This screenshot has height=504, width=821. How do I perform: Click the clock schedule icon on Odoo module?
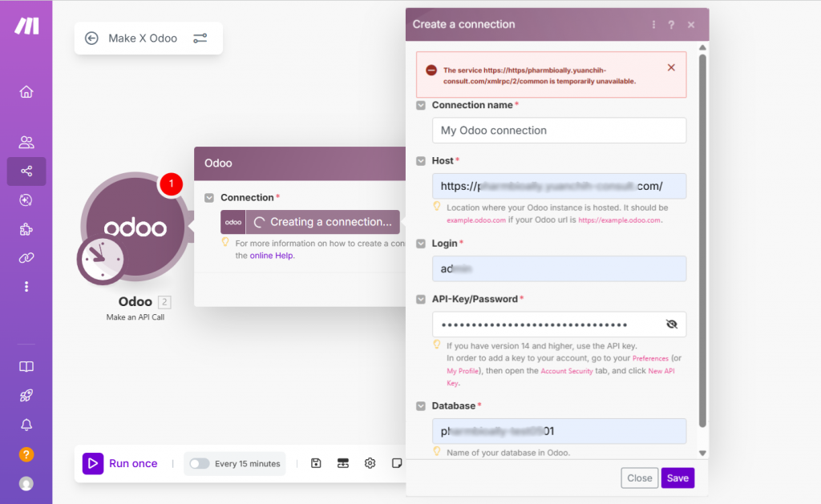click(101, 259)
